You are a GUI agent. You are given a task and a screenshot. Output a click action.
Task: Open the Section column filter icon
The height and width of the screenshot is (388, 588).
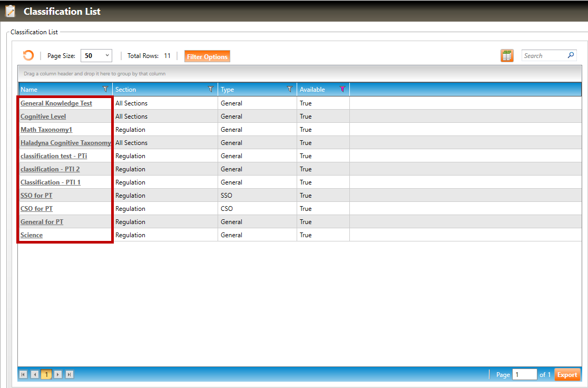coord(211,90)
